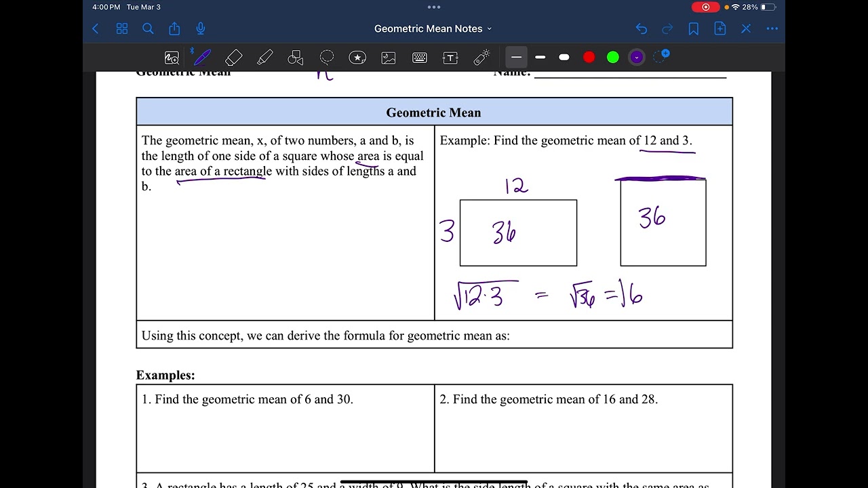Redo the last undone stroke

(x=667, y=28)
